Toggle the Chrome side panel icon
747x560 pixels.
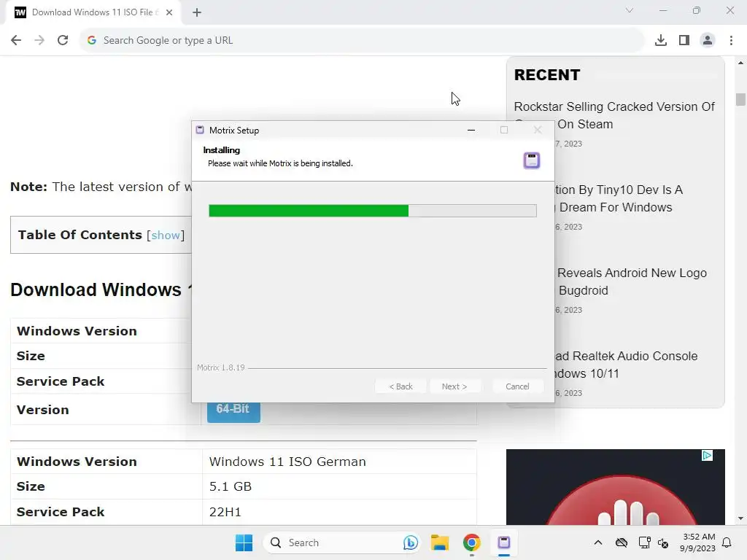tap(684, 40)
